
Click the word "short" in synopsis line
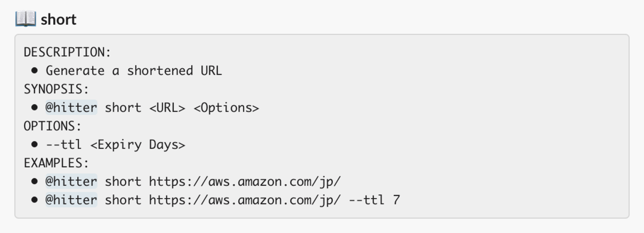(x=123, y=108)
